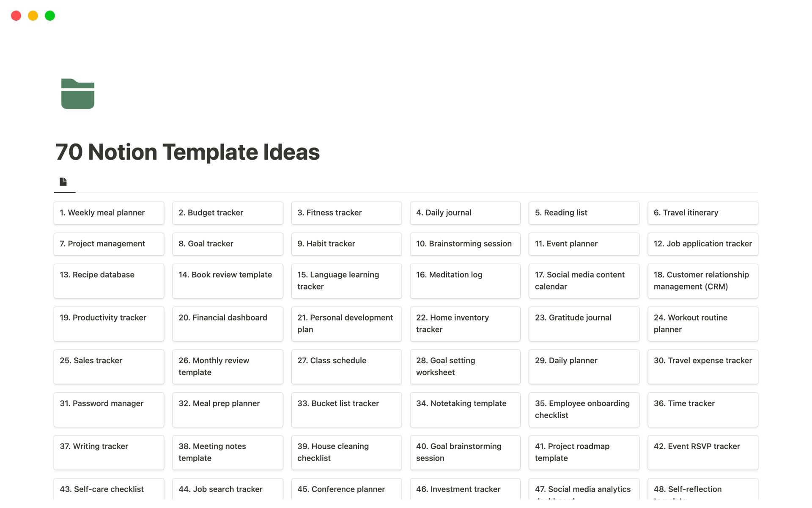Click the 70 Notion Template Ideas title
812x508 pixels.
187,152
